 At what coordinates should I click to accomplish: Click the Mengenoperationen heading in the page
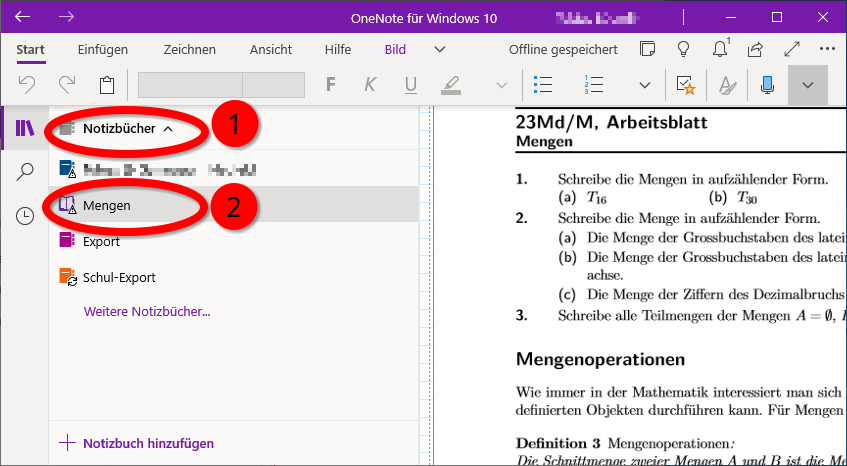point(600,359)
